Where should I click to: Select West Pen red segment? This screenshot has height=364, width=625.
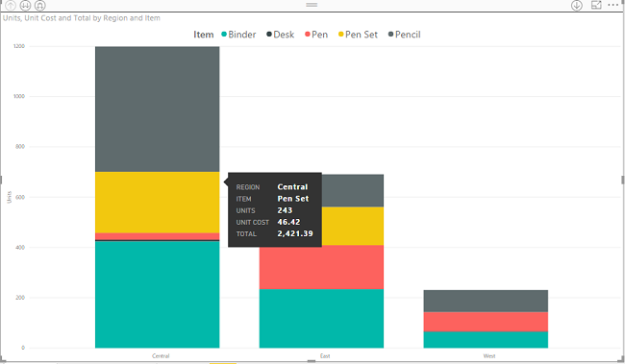[486, 322]
